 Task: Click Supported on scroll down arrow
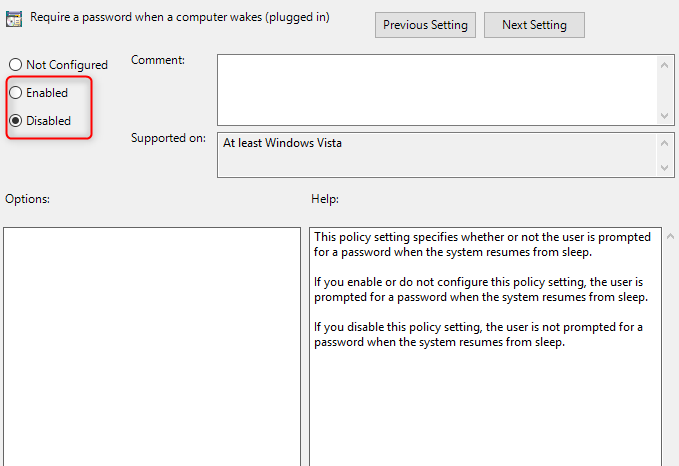pos(664,168)
